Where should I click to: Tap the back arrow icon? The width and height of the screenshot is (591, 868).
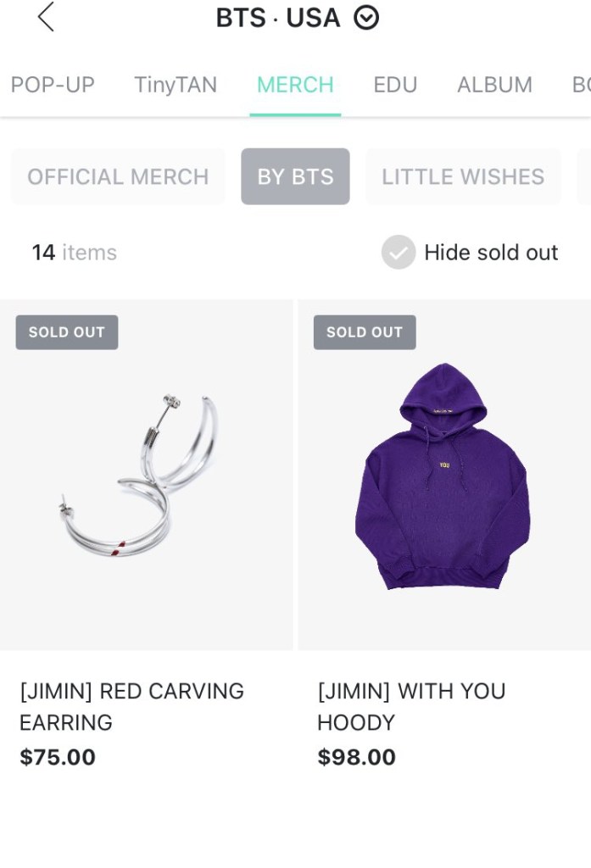(46, 17)
